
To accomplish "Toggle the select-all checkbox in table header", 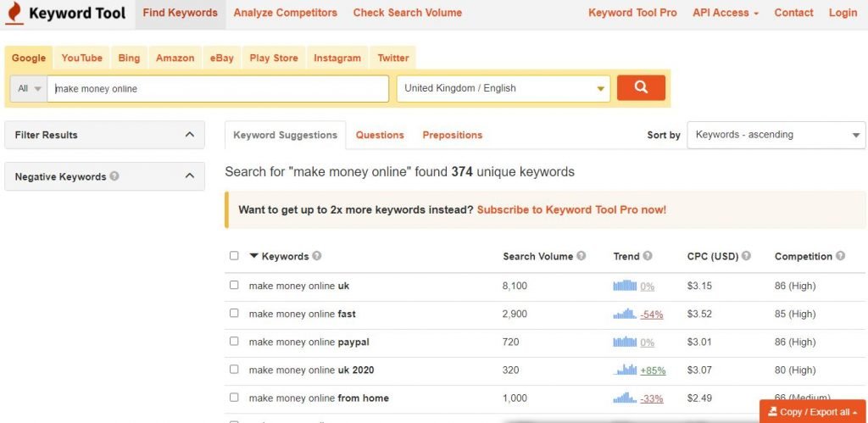I will click(235, 256).
